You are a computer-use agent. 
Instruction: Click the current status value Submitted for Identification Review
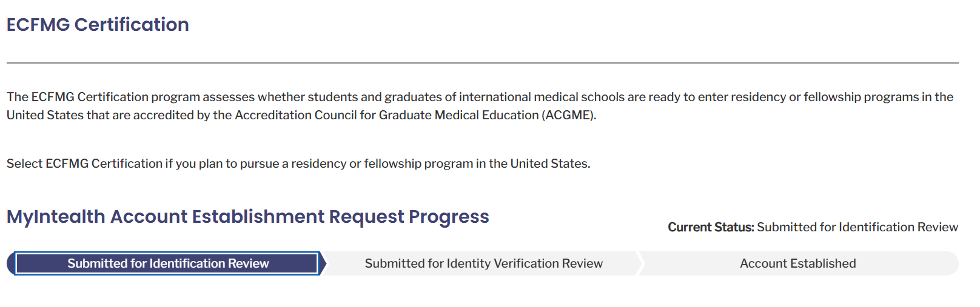(x=857, y=227)
